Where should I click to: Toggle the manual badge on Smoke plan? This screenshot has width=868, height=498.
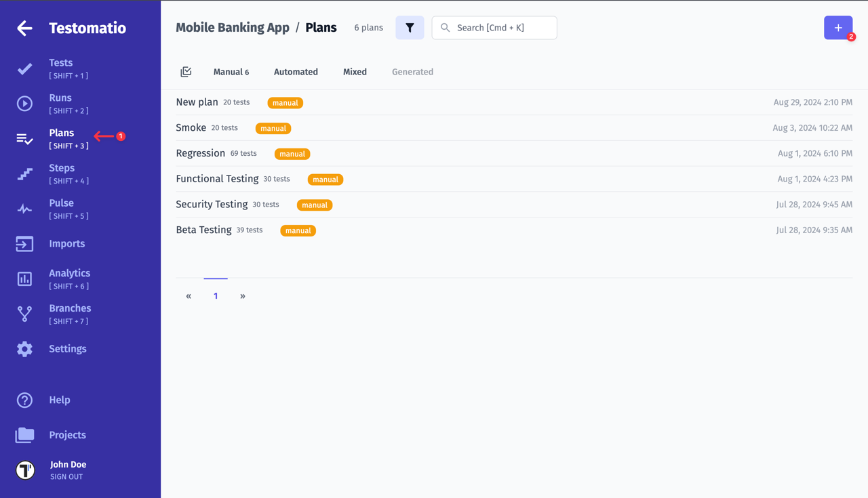(x=273, y=128)
